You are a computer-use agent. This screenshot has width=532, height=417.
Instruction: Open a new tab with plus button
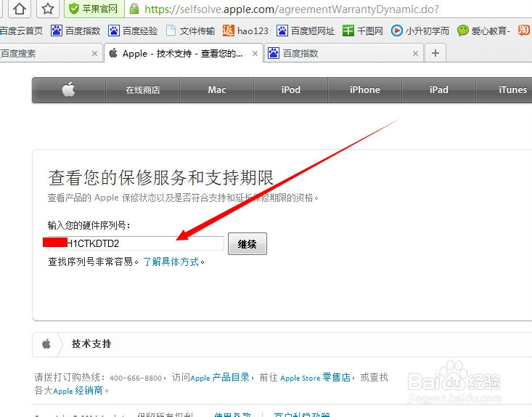435,53
